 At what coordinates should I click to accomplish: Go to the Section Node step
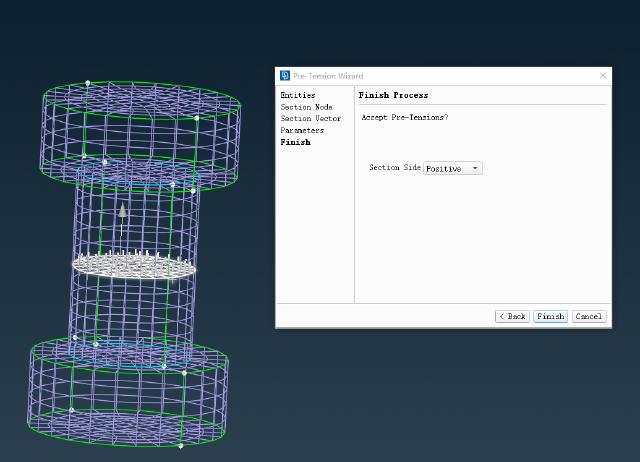tap(306, 107)
